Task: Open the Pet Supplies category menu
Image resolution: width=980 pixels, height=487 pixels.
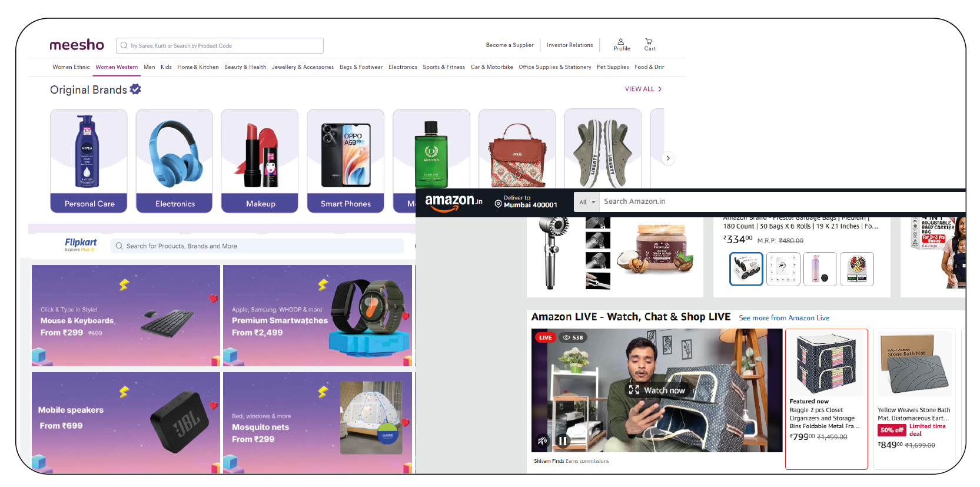Action: 613,67
